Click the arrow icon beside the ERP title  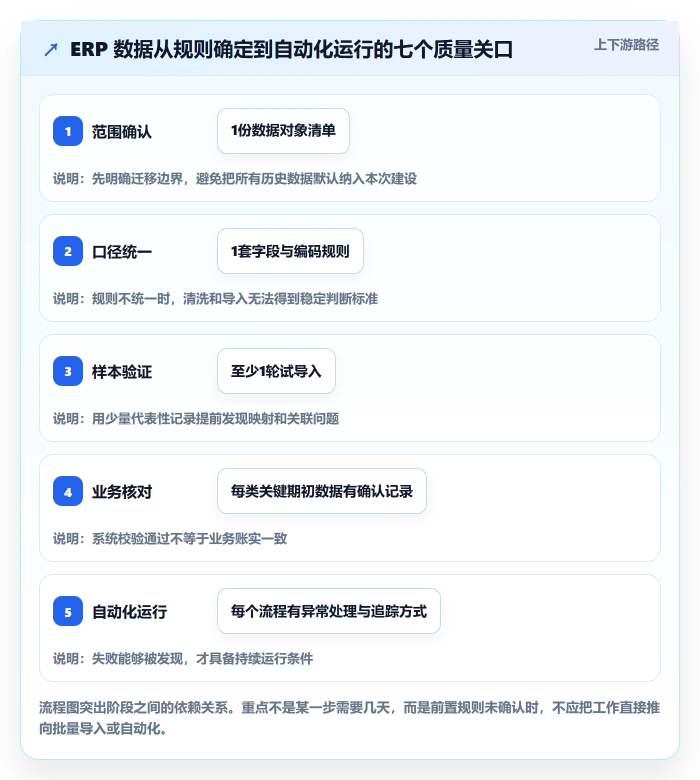(x=51, y=49)
